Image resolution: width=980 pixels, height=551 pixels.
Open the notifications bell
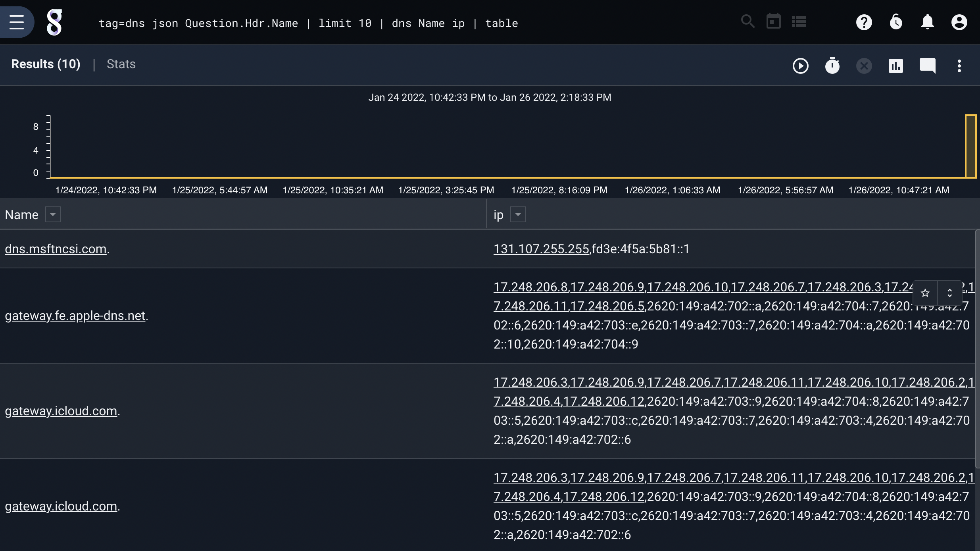pyautogui.click(x=927, y=22)
